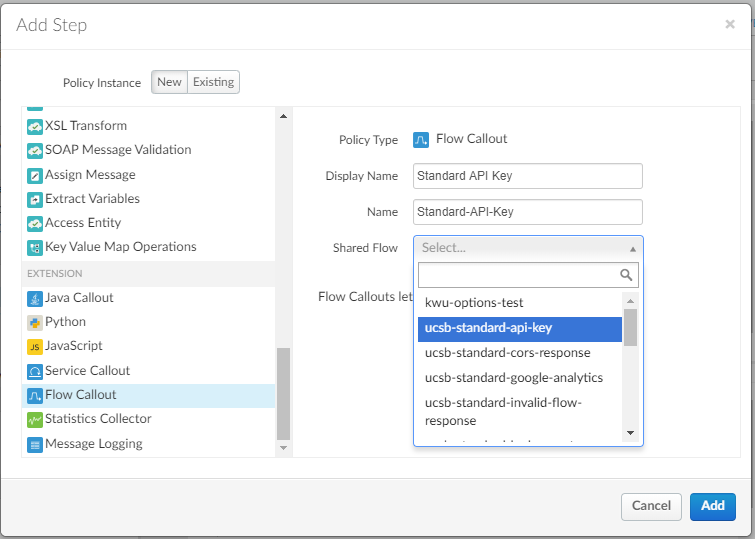Click the Java Callout icon

click(35, 298)
